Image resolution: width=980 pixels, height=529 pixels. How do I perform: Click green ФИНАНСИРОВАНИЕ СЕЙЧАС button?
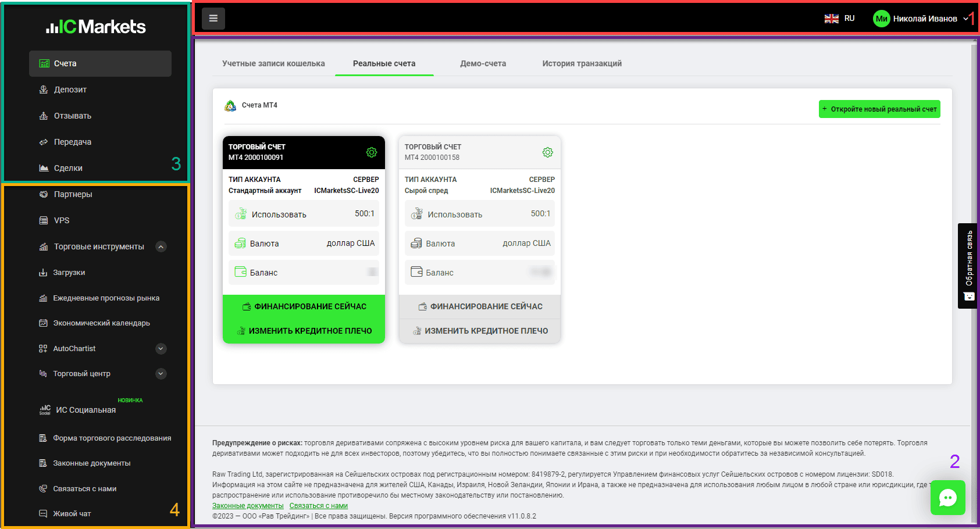pyautogui.click(x=304, y=306)
